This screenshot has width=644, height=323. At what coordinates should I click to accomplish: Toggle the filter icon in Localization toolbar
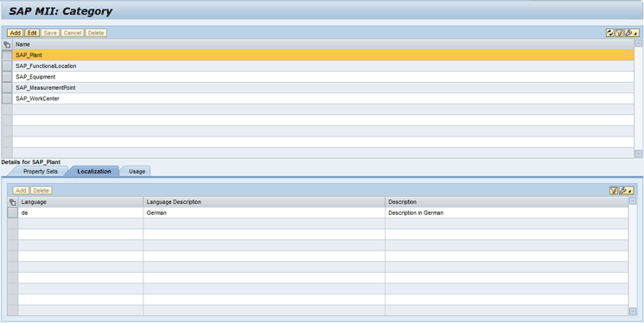pyautogui.click(x=614, y=191)
